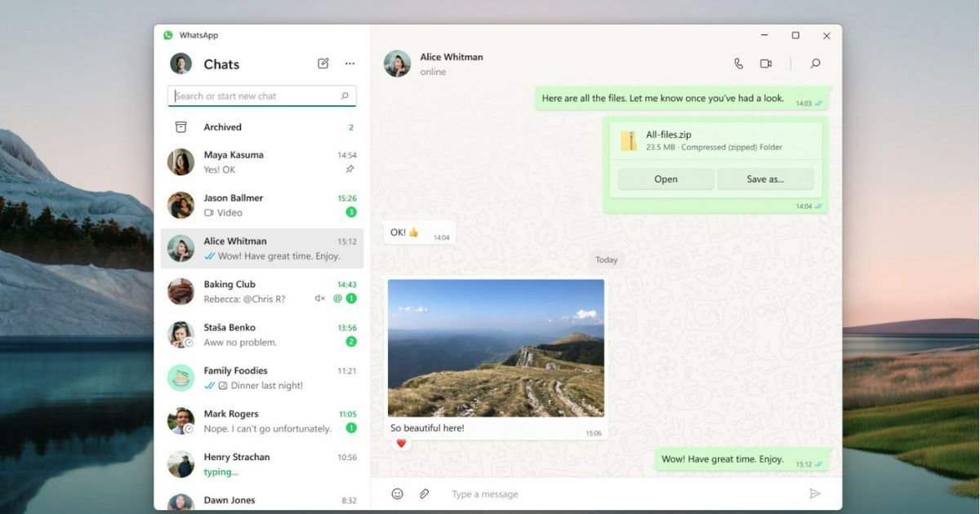Click the red heart reaction under the photo
980x514 pixels.
(401, 443)
